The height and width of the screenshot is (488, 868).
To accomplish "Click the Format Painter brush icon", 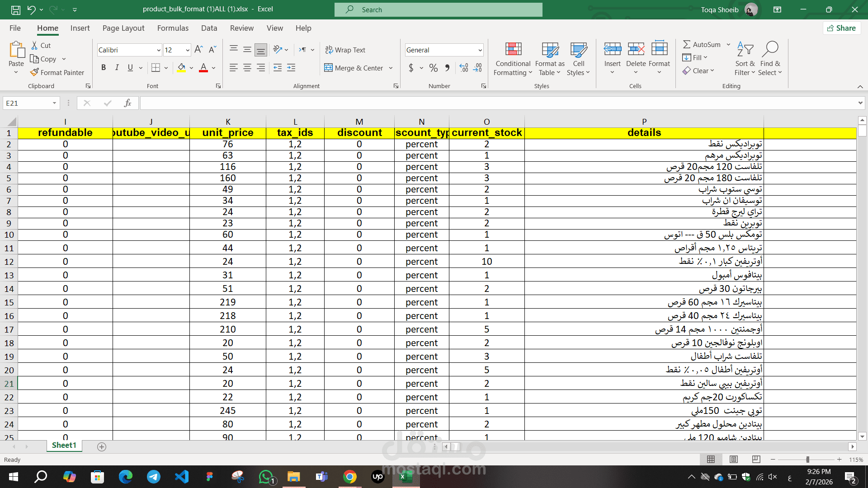I will point(34,72).
